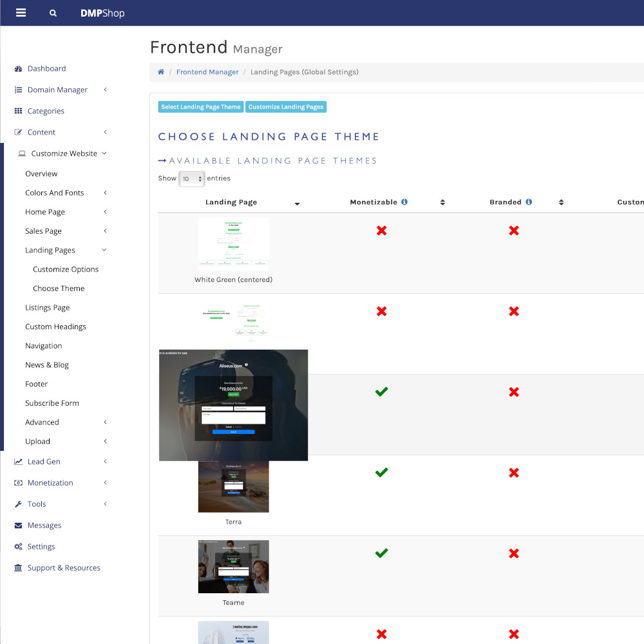Expand Colors And Fonts submenu
The image size is (644, 644).
105,193
